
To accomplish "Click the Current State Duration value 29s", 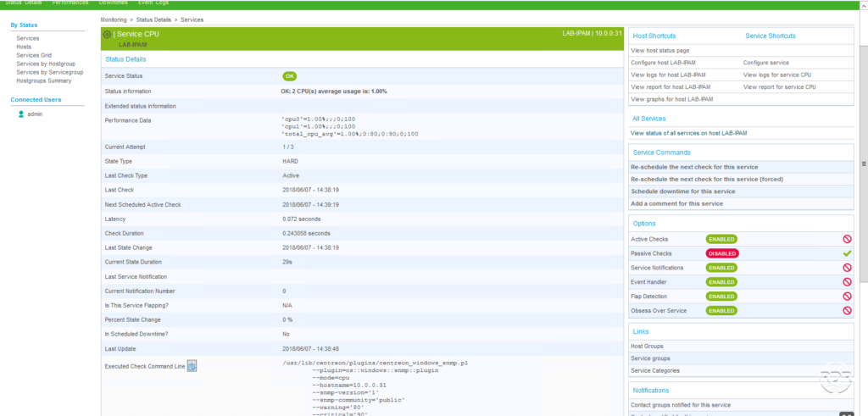I will tap(287, 262).
